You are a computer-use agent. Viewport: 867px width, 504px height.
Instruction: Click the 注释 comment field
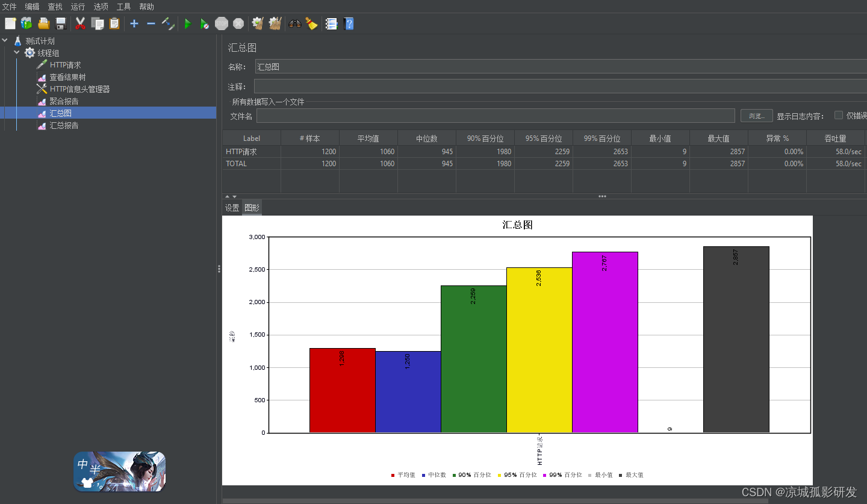(x=561, y=86)
